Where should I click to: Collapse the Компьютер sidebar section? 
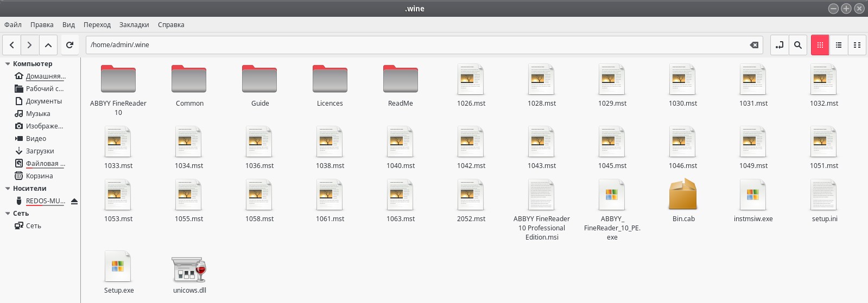point(8,64)
